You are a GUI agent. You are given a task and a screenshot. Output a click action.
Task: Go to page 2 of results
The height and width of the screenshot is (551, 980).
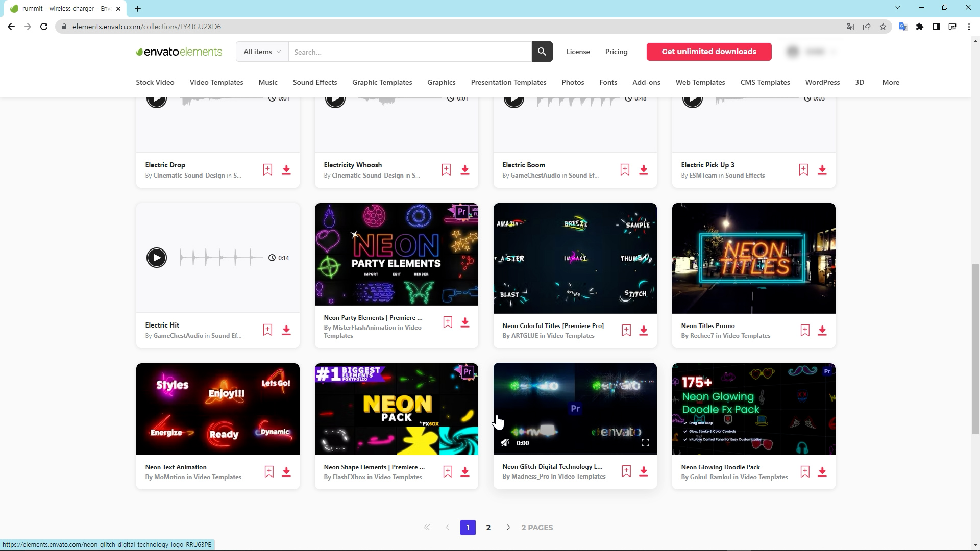click(488, 528)
